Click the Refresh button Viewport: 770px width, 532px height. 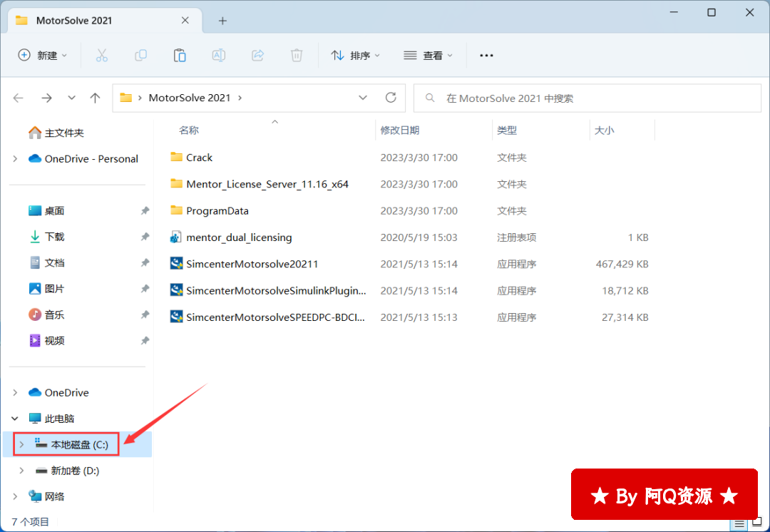[x=391, y=98]
